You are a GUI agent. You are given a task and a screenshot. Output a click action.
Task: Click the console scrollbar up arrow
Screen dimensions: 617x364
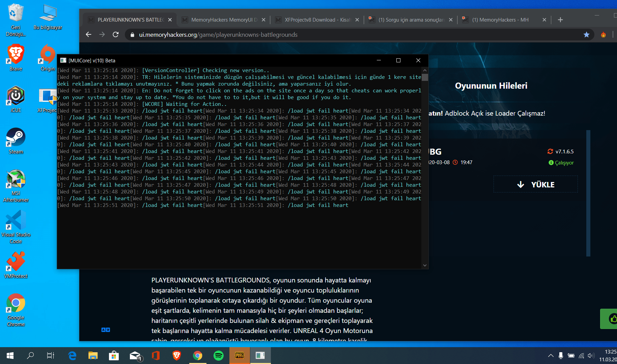[x=425, y=70]
